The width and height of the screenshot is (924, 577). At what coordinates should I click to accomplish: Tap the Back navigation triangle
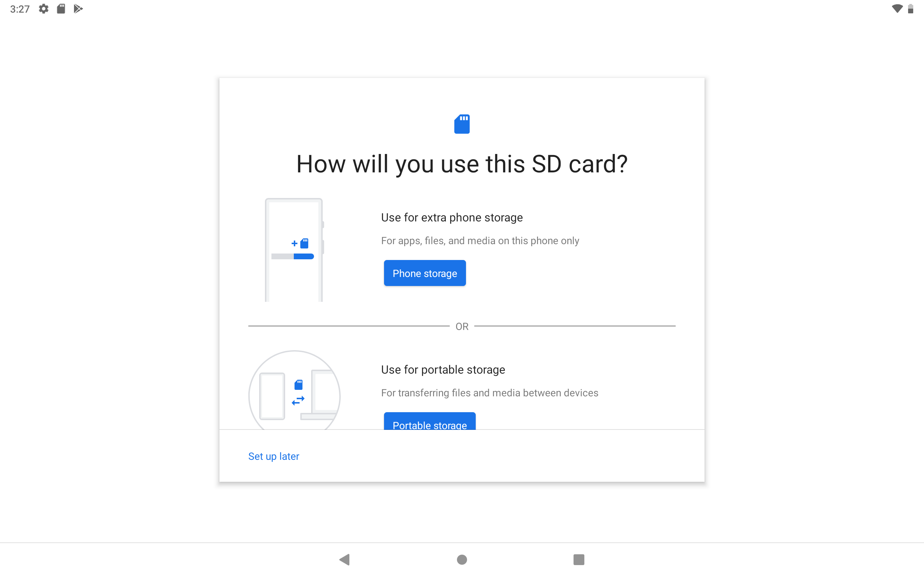coord(344,559)
